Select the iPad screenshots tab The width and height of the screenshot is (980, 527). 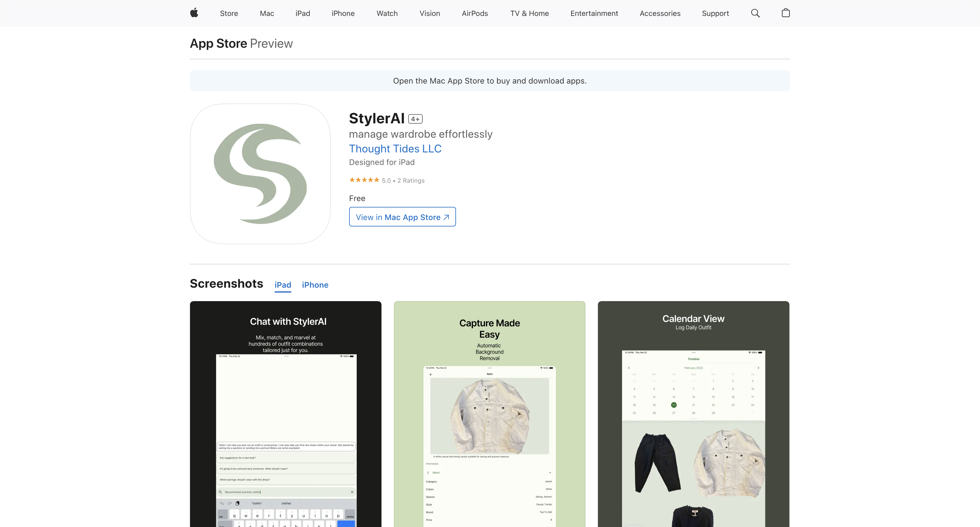283,285
